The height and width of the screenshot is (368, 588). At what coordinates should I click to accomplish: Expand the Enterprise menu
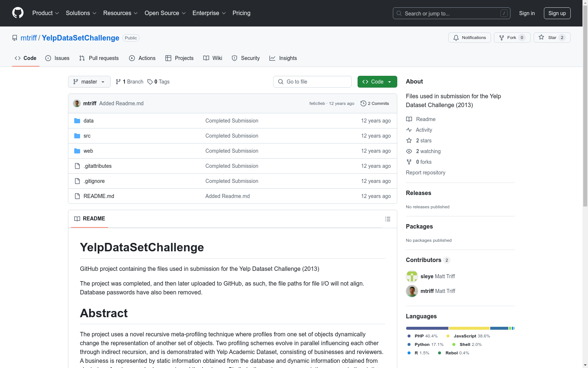pyautogui.click(x=209, y=13)
